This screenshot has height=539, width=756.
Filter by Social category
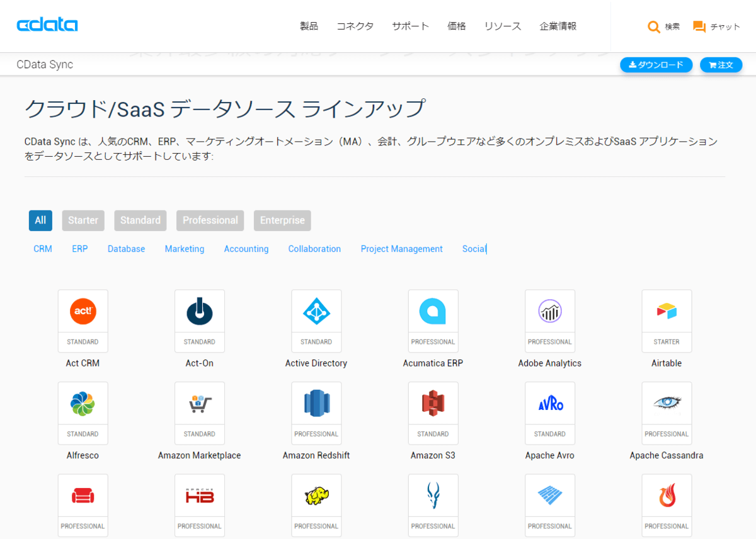tap(474, 249)
